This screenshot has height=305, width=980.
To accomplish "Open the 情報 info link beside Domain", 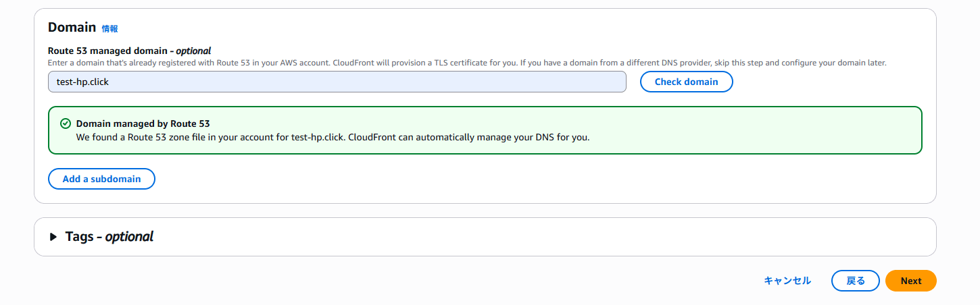I will [109, 29].
